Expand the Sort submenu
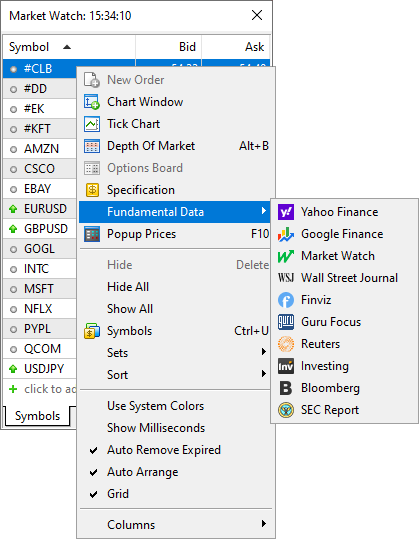Image resolution: width=419 pixels, height=539 pixels. 175,375
